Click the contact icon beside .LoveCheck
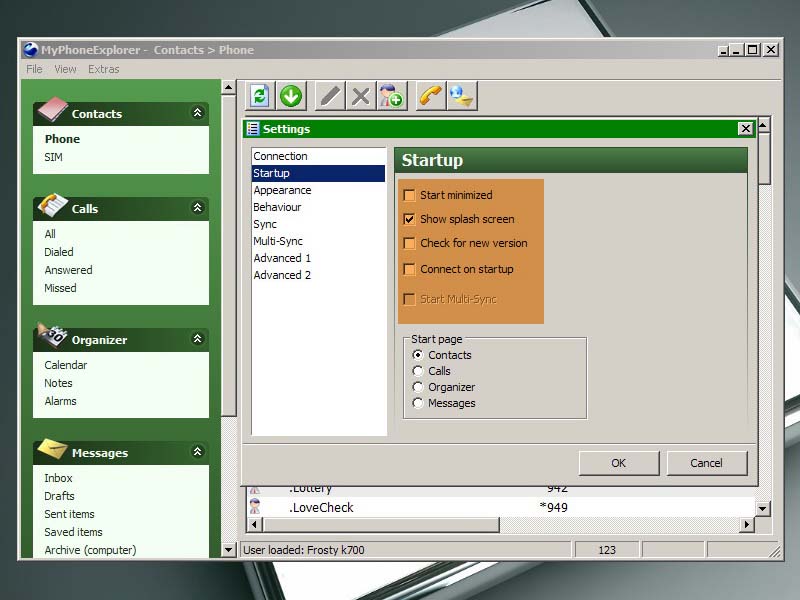The width and height of the screenshot is (800, 600). (255, 507)
